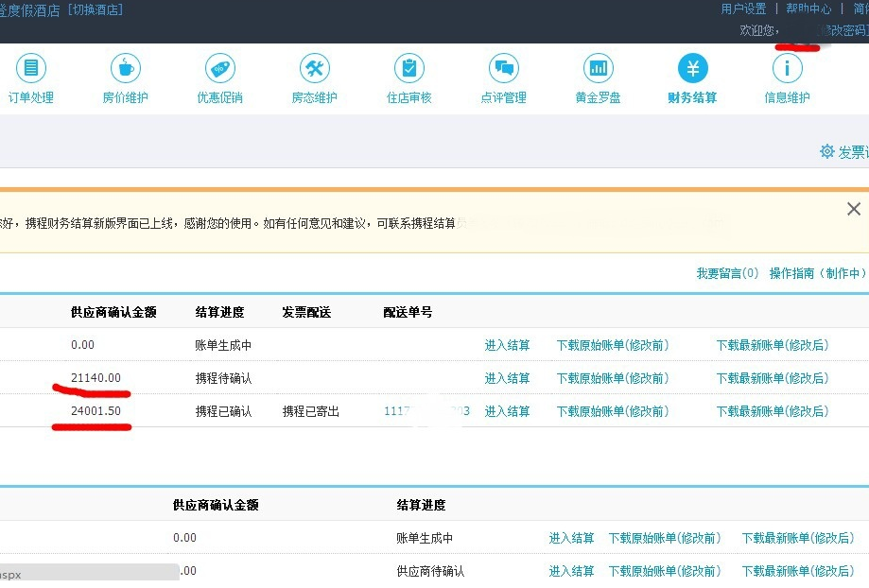Screen dimensions: 869x588
Task: Download 原始账单(修改前) for 携程待确认 row
Action: (x=613, y=378)
